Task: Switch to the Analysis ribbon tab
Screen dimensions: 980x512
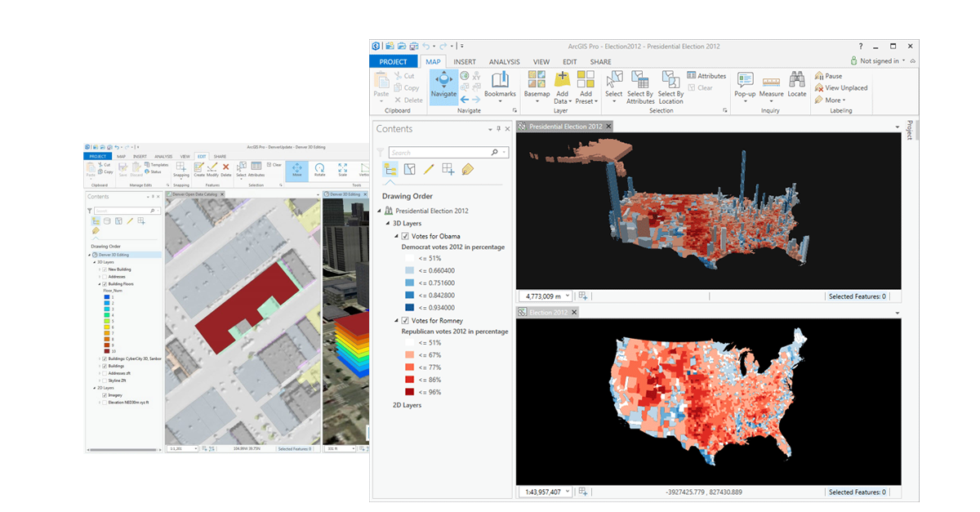Action: click(504, 61)
